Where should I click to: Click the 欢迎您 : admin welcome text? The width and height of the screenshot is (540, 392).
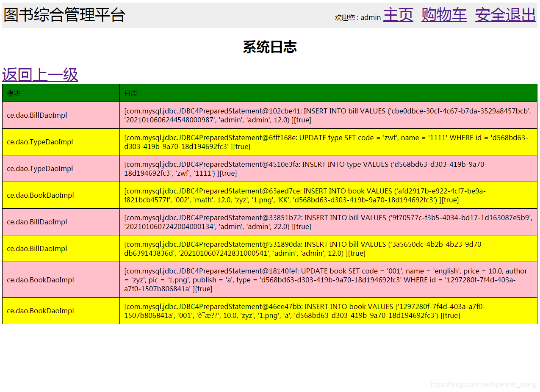(x=357, y=17)
